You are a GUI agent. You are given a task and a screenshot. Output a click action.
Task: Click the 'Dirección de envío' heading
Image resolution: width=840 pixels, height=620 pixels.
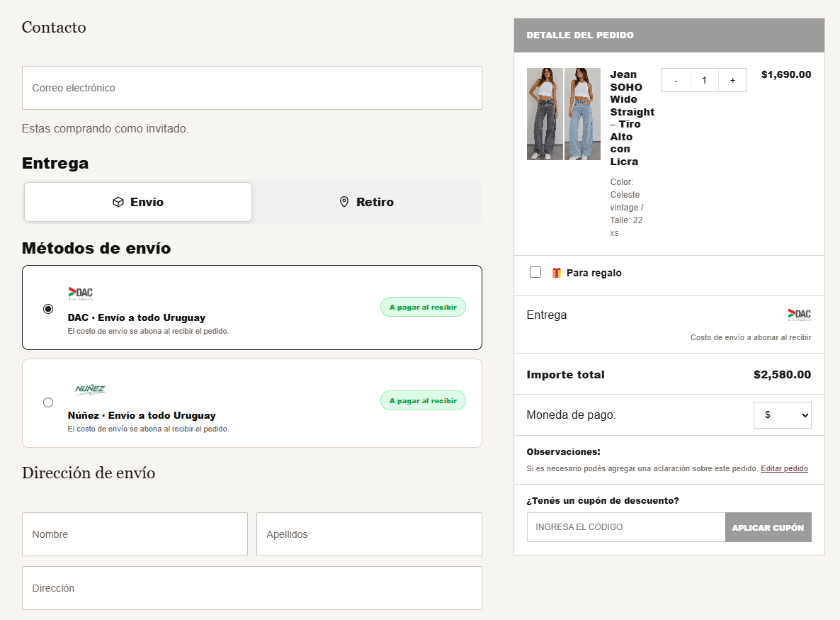click(x=89, y=473)
